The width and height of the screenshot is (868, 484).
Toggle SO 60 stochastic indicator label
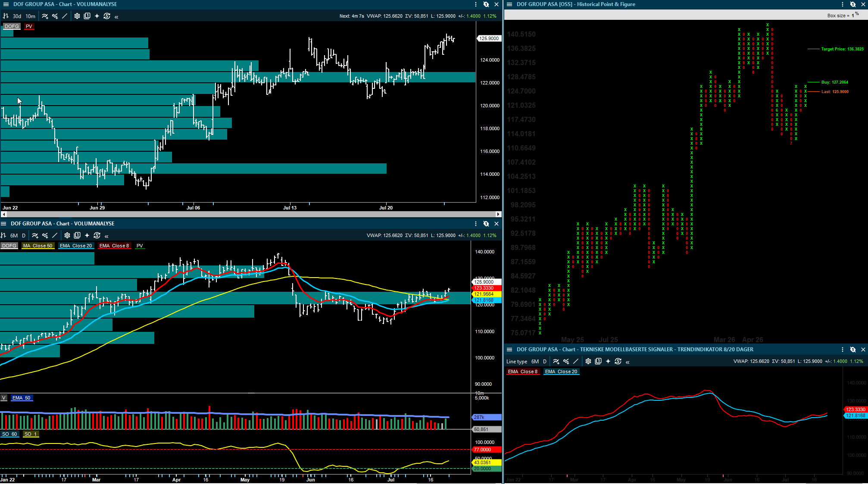tap(9, 434)
